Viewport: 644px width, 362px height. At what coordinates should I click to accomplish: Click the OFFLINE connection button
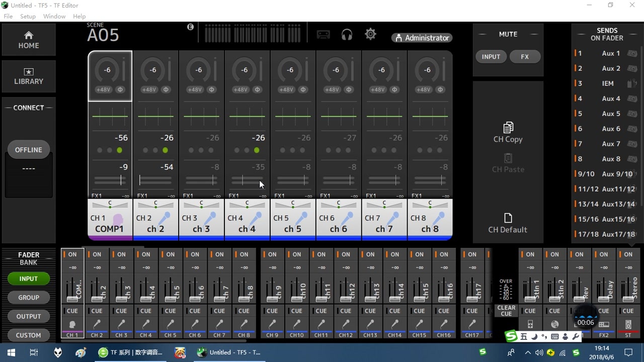point(29,150)
